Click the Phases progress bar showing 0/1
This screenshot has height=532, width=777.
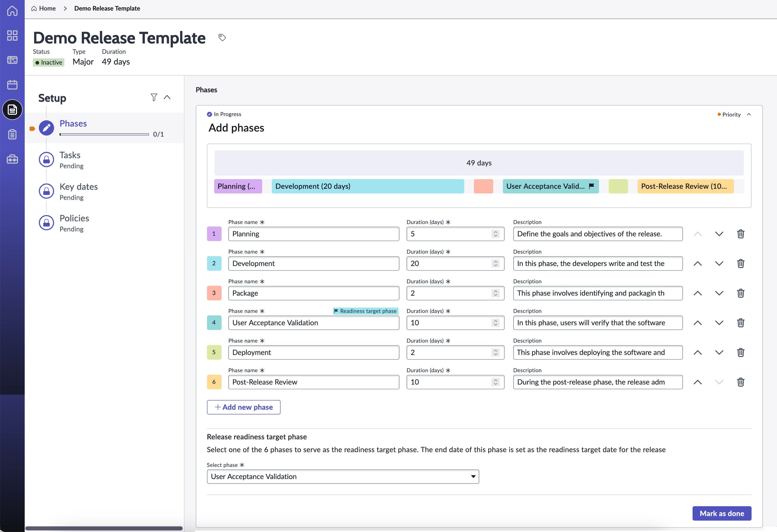(x=104, y=135)
